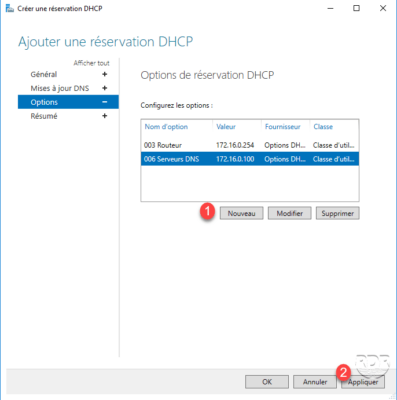
Task: Expand the Mises à jour DNS plus sign
Action: [105, 88]
